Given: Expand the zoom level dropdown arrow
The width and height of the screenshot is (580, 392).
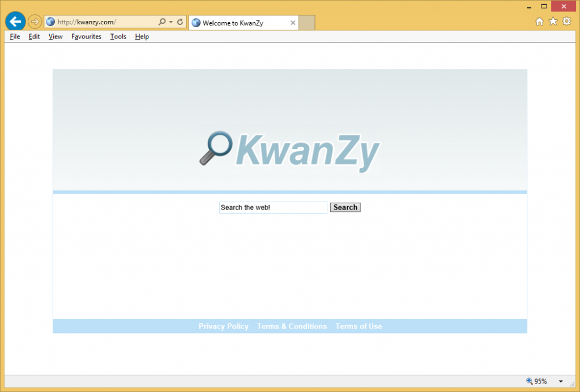Looking at the screenshot, I should [x=561, y=382].
